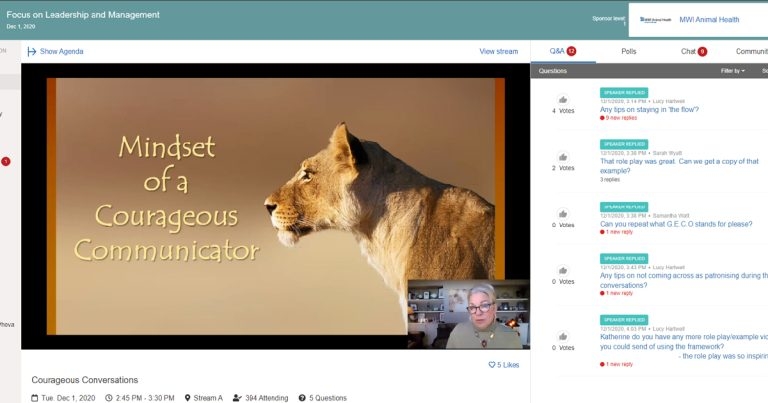Screen dimensions: 768x403
Task: Open the Community tab
Action: [751, 51]
